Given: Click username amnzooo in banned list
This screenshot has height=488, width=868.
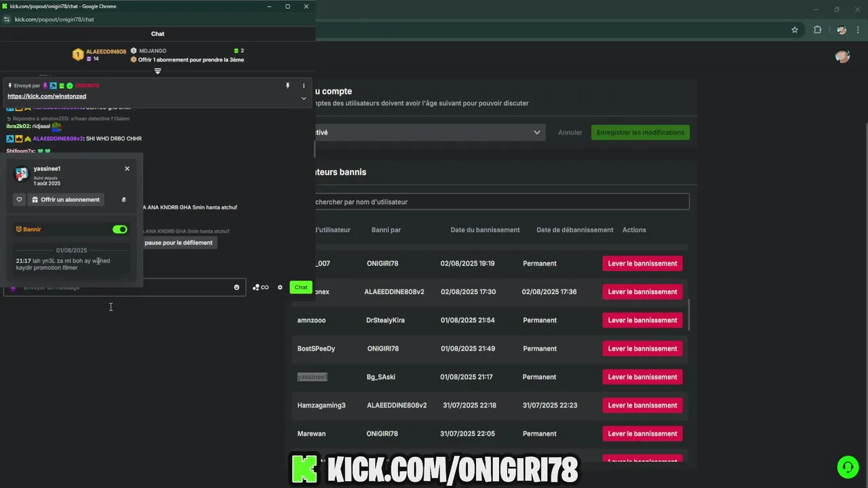Looking at the screenshot, I should [311, 321].
